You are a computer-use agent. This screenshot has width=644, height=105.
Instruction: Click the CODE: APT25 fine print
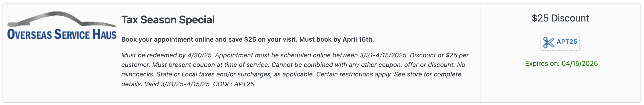pos(234,84)
